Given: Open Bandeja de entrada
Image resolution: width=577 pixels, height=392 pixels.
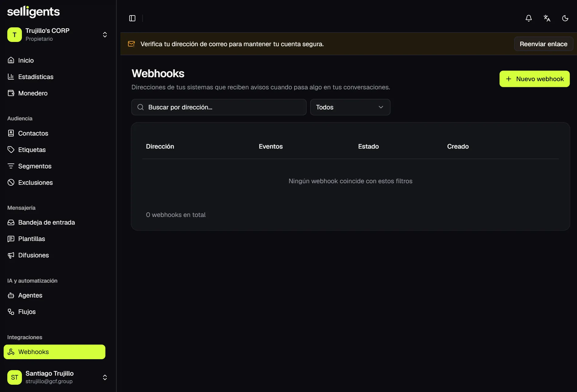Looking at the screenshot, I should click(54, 222).
